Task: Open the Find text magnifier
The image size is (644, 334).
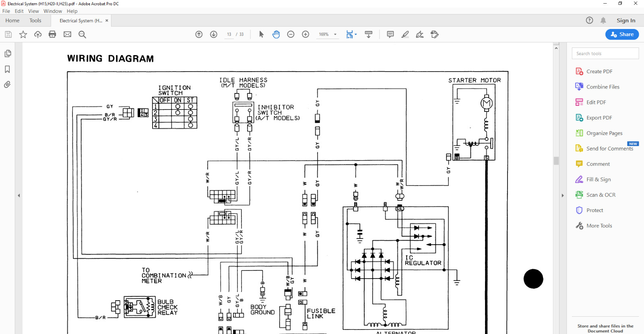Action: (x=82, y=35)
